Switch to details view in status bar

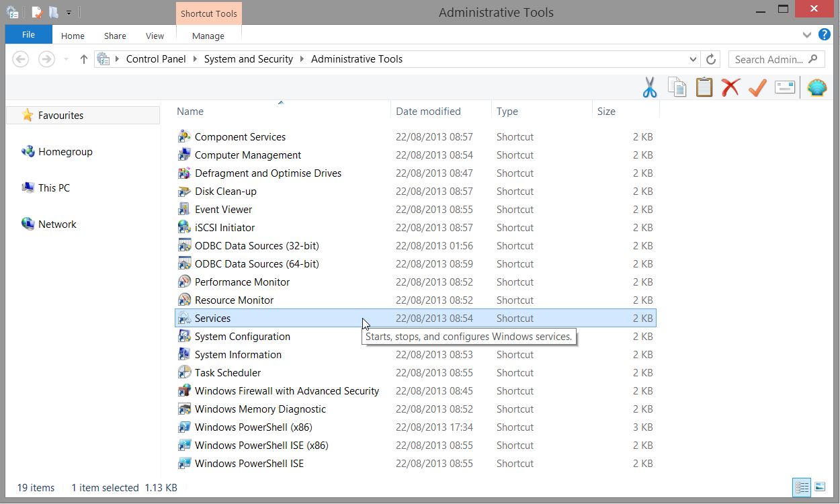click(x=801, y=487)
